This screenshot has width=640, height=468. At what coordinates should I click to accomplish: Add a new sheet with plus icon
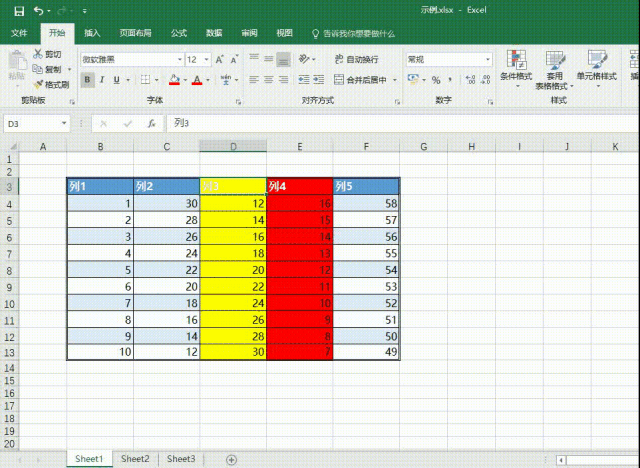231,459
